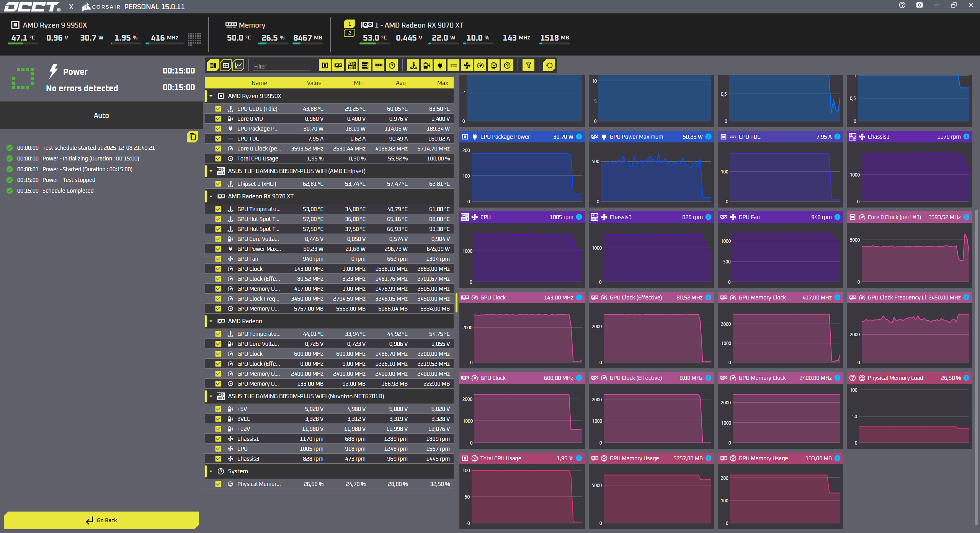Toggle temperature sensor filter icon
980x533 pixels.
pos(413,65)
